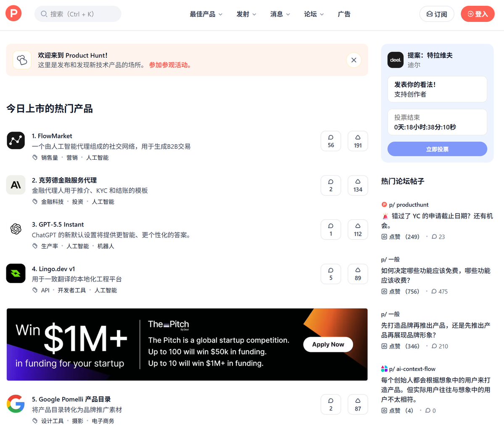This screenshot has height=425, width=504.
Task: Upvote the brand-first post (346)
Action: [x=400, y=346]
